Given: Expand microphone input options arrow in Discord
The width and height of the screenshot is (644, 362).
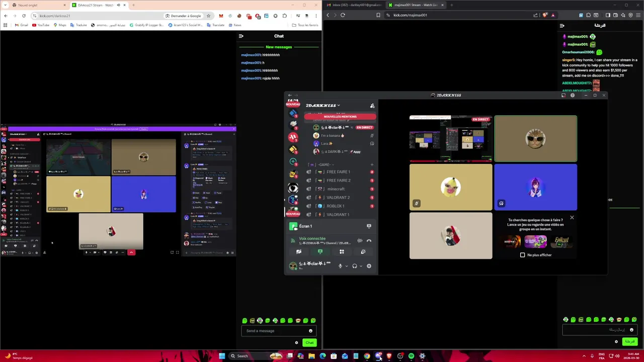Looking at the screenshot, I should tap(346, 266).
